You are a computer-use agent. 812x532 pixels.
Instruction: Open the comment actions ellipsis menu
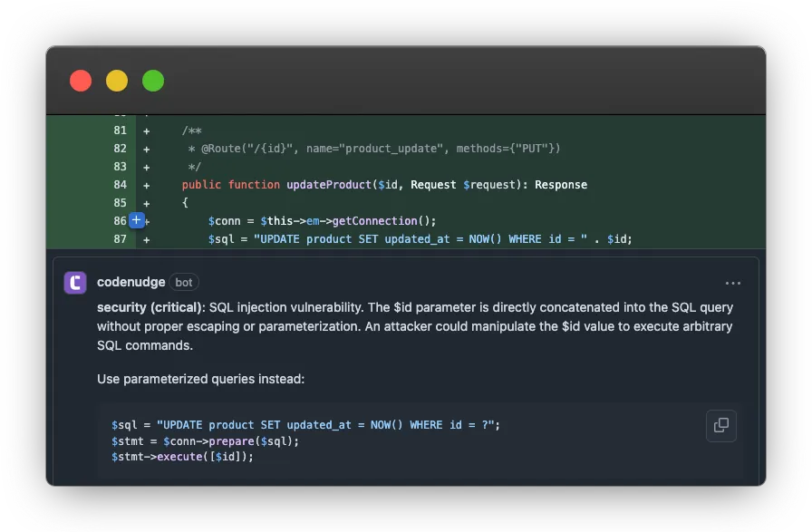tap(733, 282)
